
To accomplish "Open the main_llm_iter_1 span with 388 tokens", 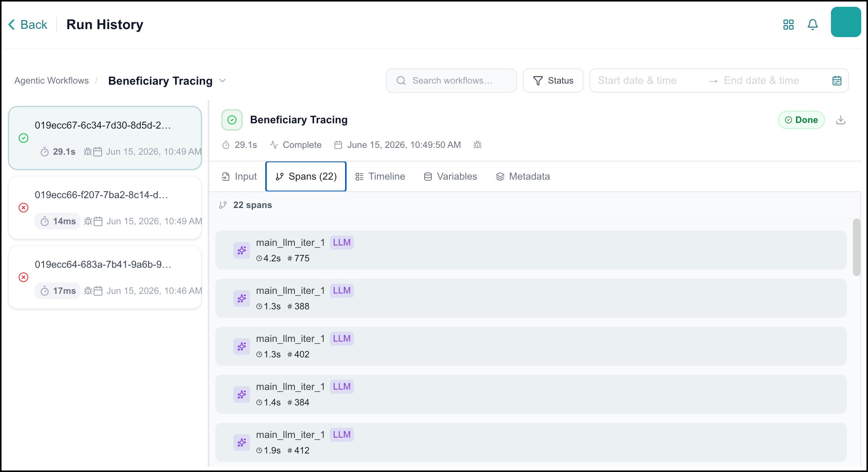I will [531, 298].
